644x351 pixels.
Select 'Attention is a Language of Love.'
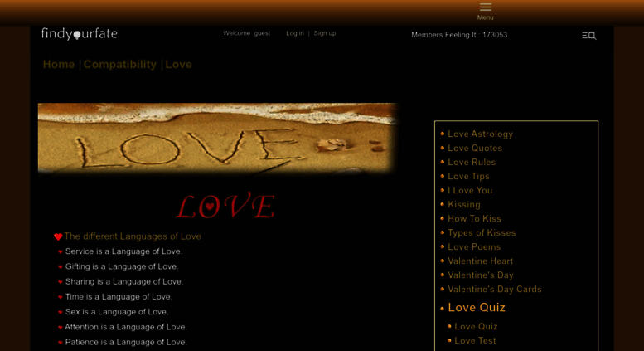pyautogui.click(x=126, y=327)
